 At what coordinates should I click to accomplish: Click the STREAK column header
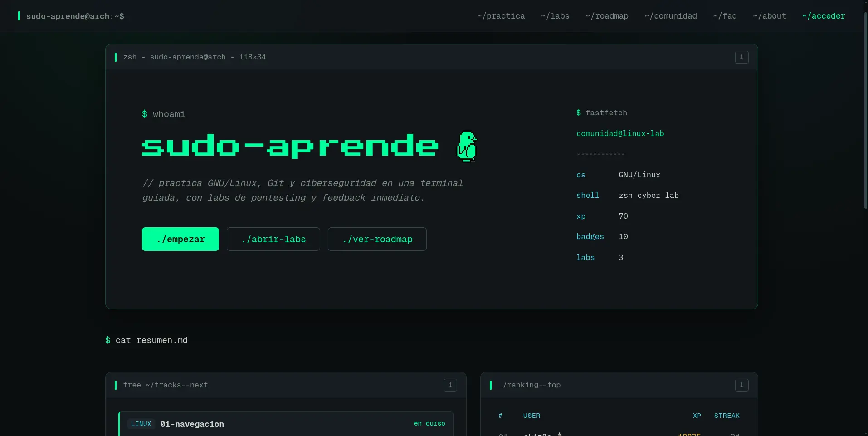[727, 416]
